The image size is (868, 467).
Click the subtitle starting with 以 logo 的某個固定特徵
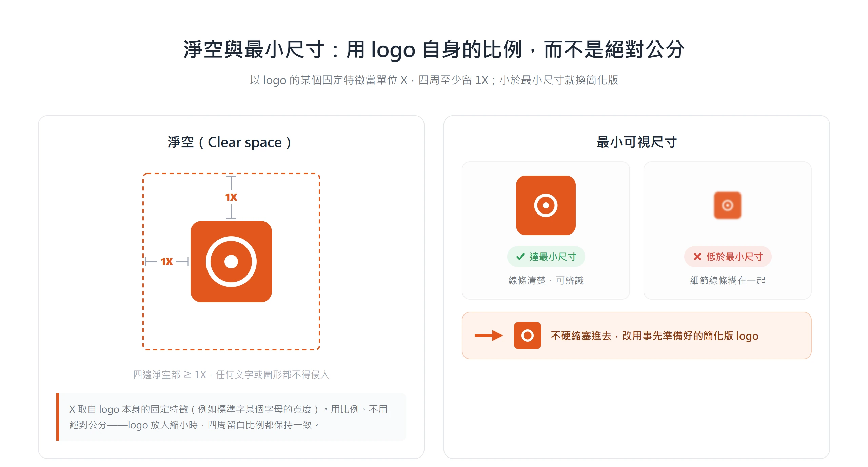click(x=434, y=80)
